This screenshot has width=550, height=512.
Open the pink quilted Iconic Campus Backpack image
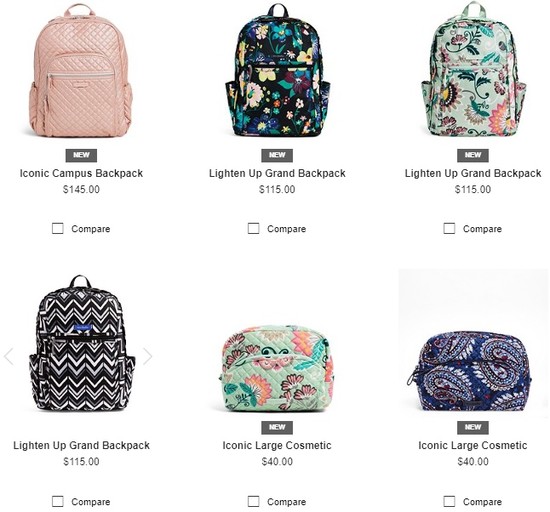(x=81, y=70)
